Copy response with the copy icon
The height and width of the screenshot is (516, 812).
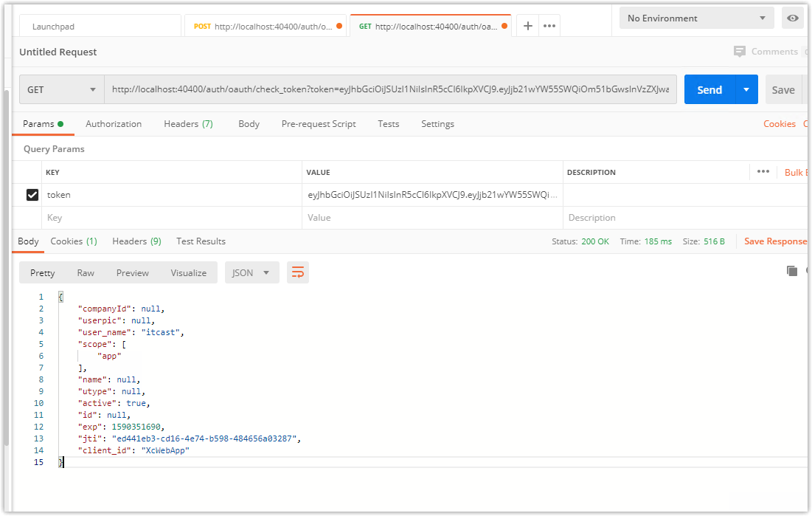point(792,271)
